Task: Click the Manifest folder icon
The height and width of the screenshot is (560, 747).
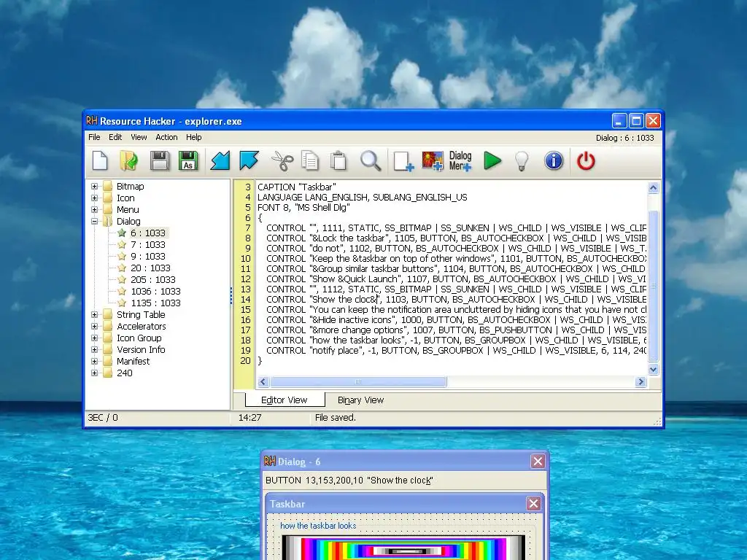Action: pos(108,361)
